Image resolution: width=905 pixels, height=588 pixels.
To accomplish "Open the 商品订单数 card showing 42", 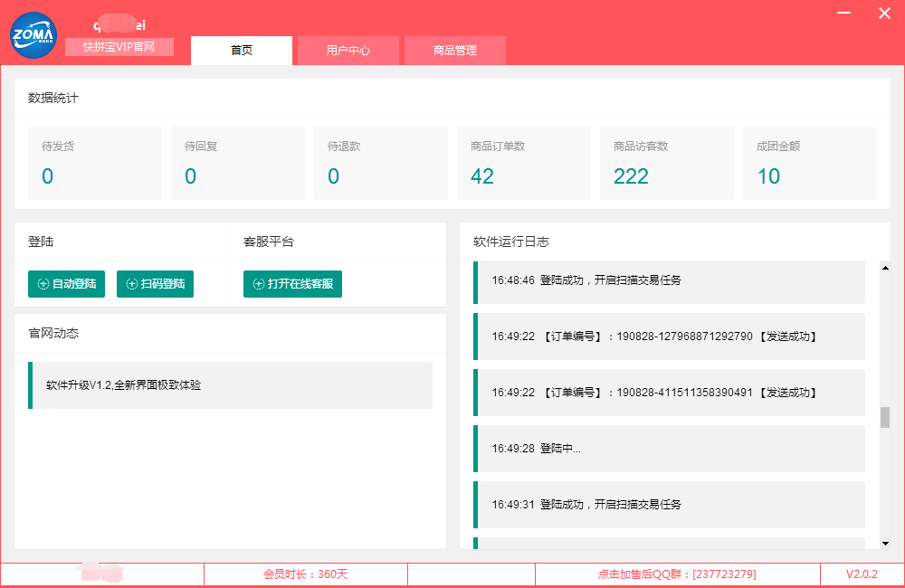I will [x=523, y=163].
